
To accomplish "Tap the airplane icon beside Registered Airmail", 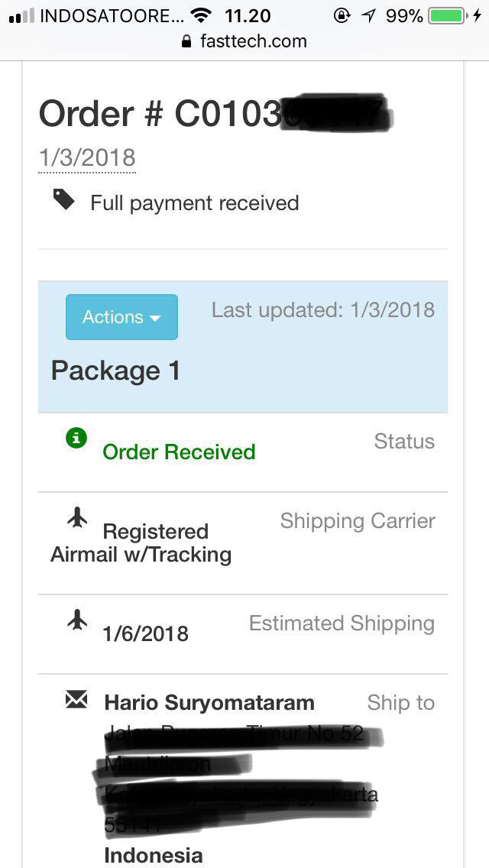I will click(77, 517).
